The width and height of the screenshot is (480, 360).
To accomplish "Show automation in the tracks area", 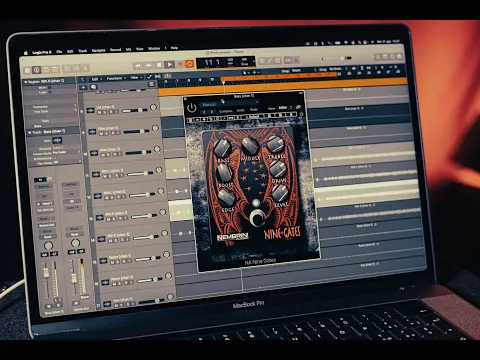I will [149, 77].
